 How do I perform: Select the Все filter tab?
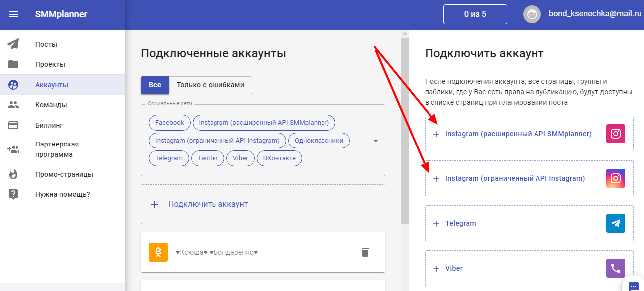[155, 85]
